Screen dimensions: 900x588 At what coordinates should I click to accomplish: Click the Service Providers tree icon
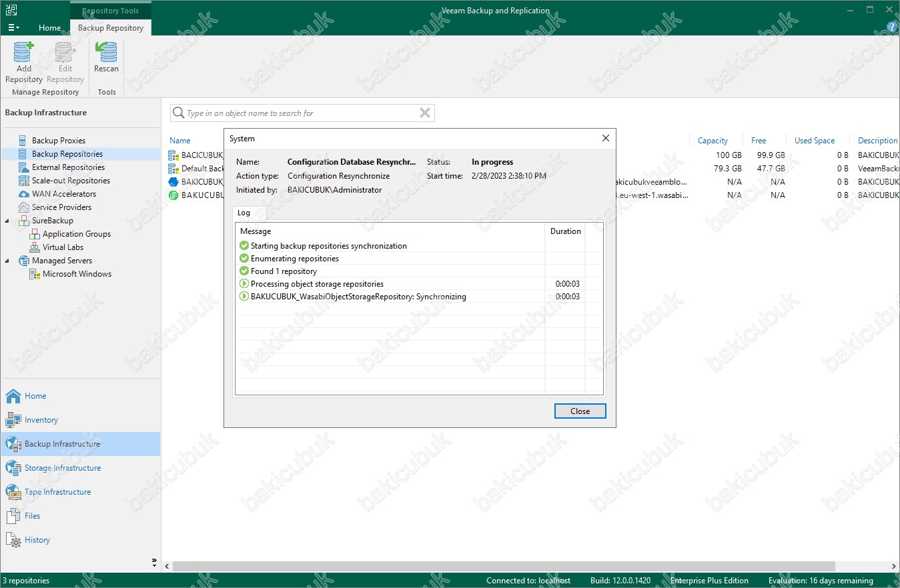[x=25, y=207]
